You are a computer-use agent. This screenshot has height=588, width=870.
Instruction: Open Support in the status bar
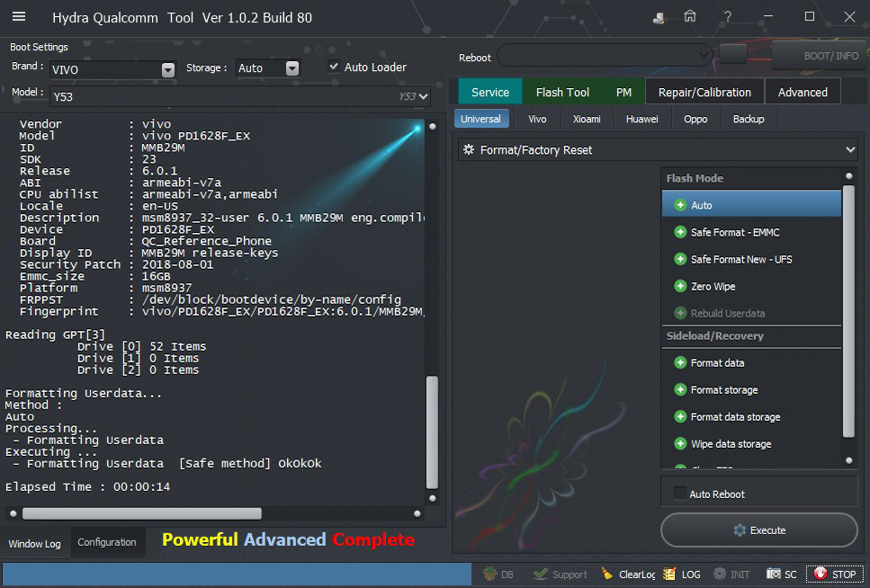point(560,575)
